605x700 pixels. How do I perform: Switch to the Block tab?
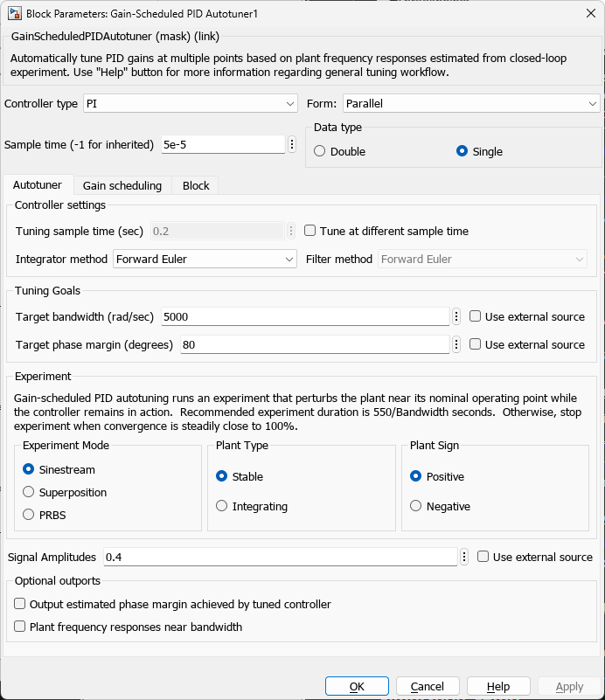pyautogui.click(x=195, y=185)
